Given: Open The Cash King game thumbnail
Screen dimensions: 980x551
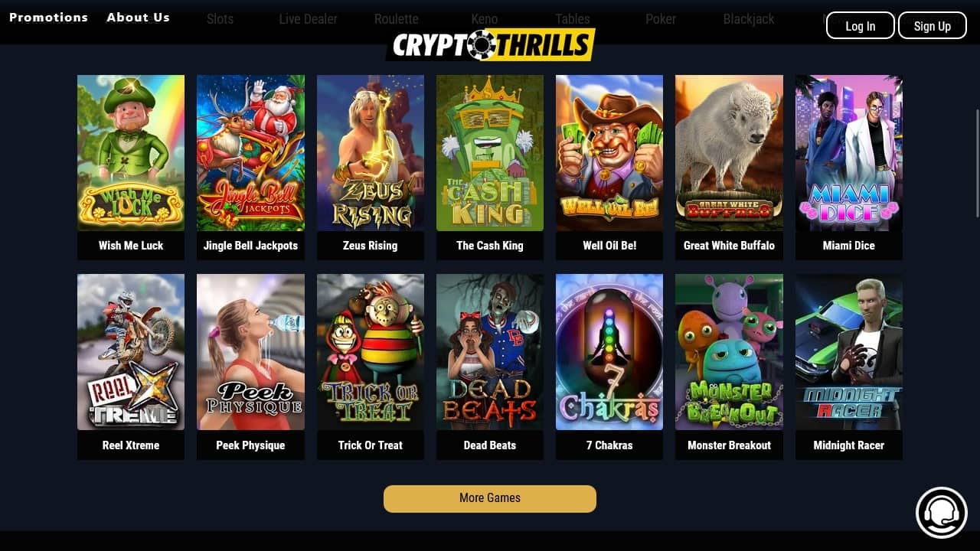Looking at the screenshot, I should click(x=490, y=153).
